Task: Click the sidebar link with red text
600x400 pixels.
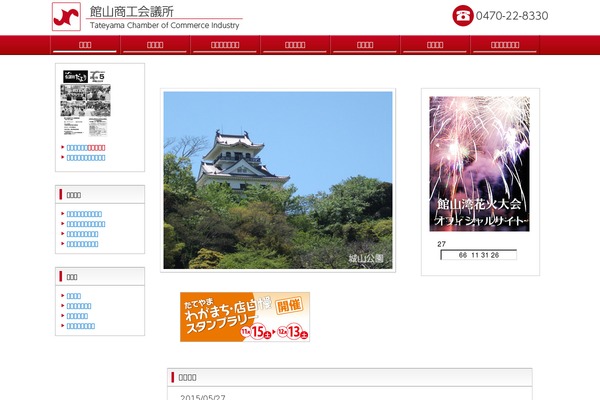Action: (x=86, y=148)
